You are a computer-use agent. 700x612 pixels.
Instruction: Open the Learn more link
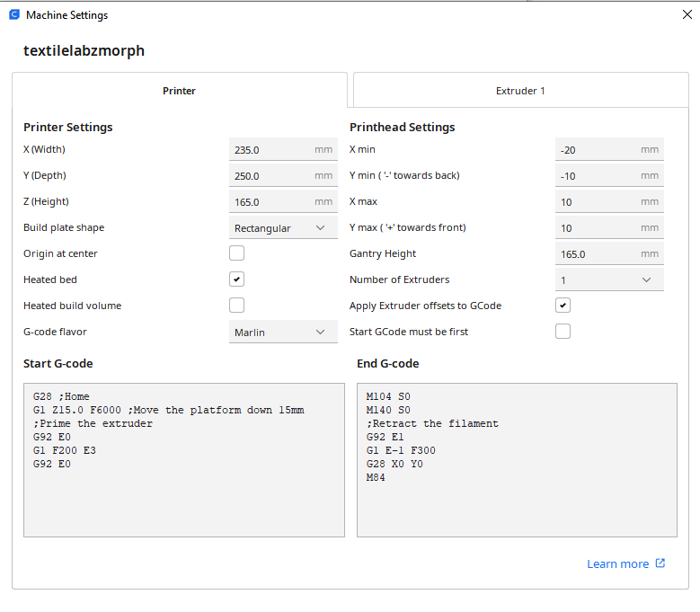617,563
